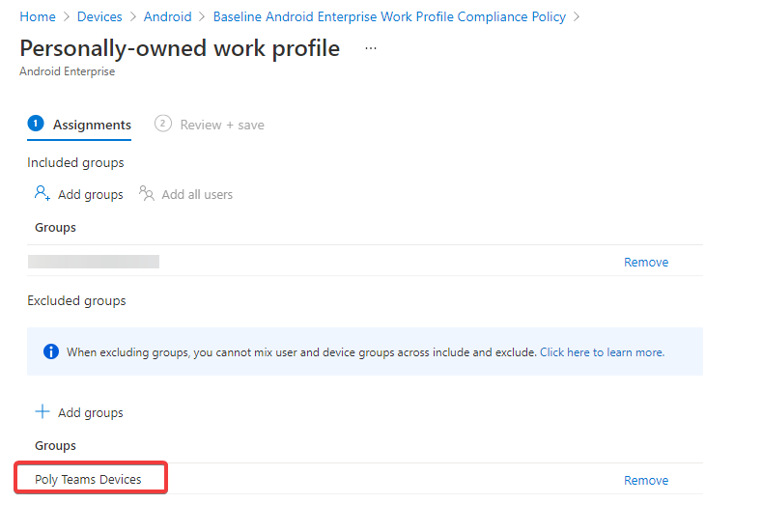Select the Poly Teams Devices group

[88, 479]
